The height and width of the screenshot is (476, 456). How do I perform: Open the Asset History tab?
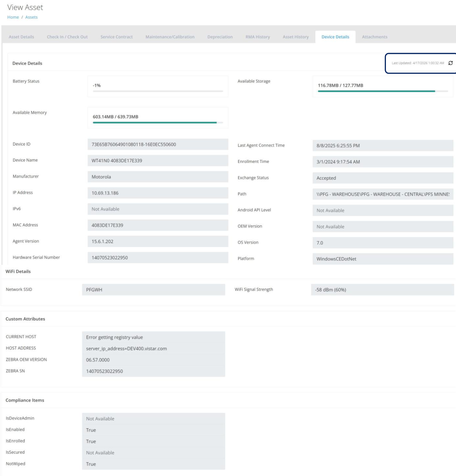click(296, 37)
